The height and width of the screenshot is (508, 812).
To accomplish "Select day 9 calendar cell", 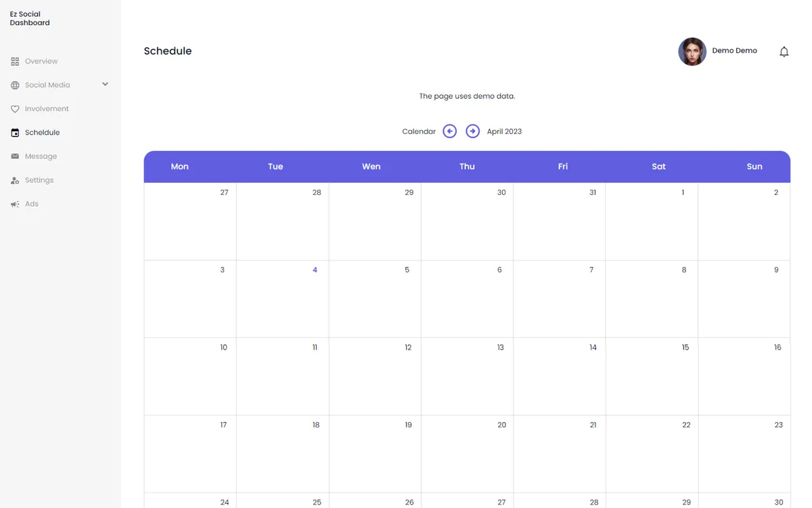I will (x=744, y=299).
